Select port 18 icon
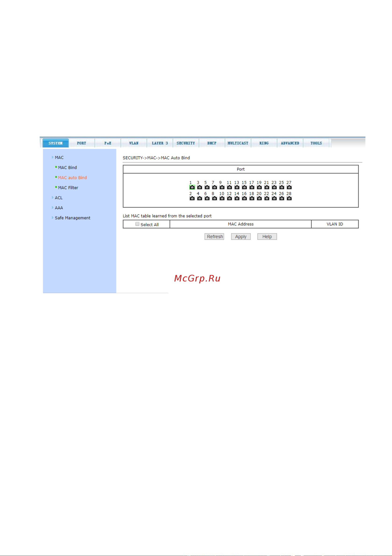The height and width of the screenshot is (556, 392). point(252,198)
